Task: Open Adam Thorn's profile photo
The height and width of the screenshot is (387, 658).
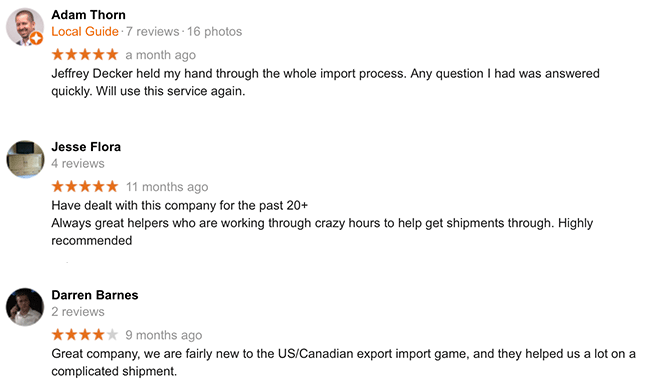Action: coord(25,26)
